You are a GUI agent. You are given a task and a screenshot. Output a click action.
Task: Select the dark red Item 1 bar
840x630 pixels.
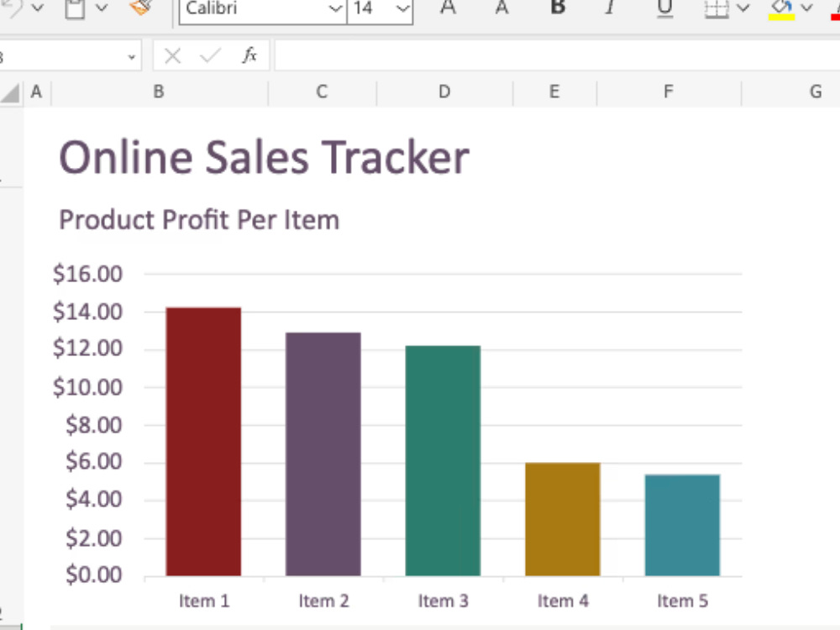(203, 442)
